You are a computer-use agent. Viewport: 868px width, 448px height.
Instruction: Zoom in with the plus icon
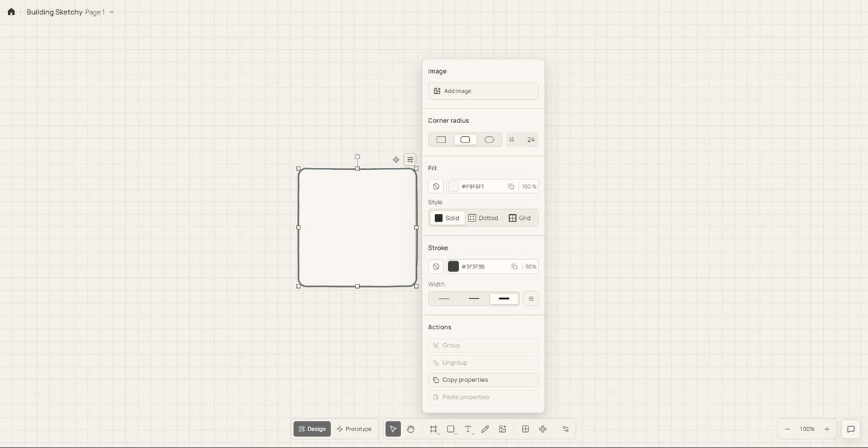click(827, 429)
